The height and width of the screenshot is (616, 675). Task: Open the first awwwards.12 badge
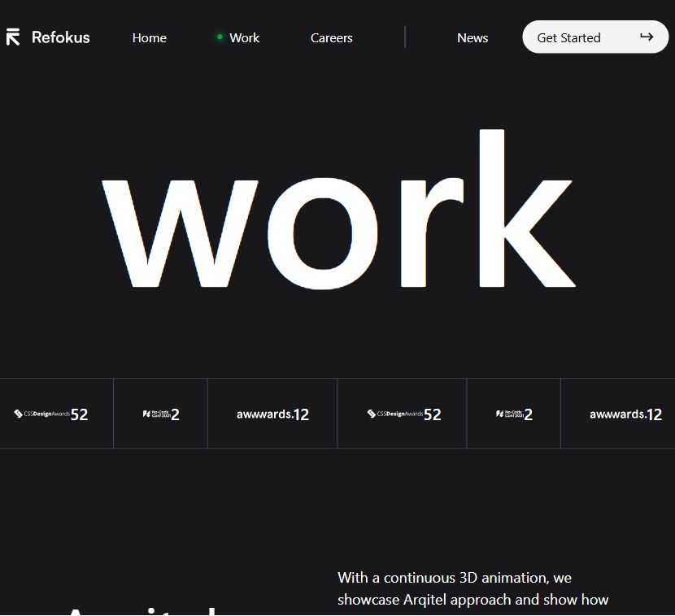pos(272,414)
